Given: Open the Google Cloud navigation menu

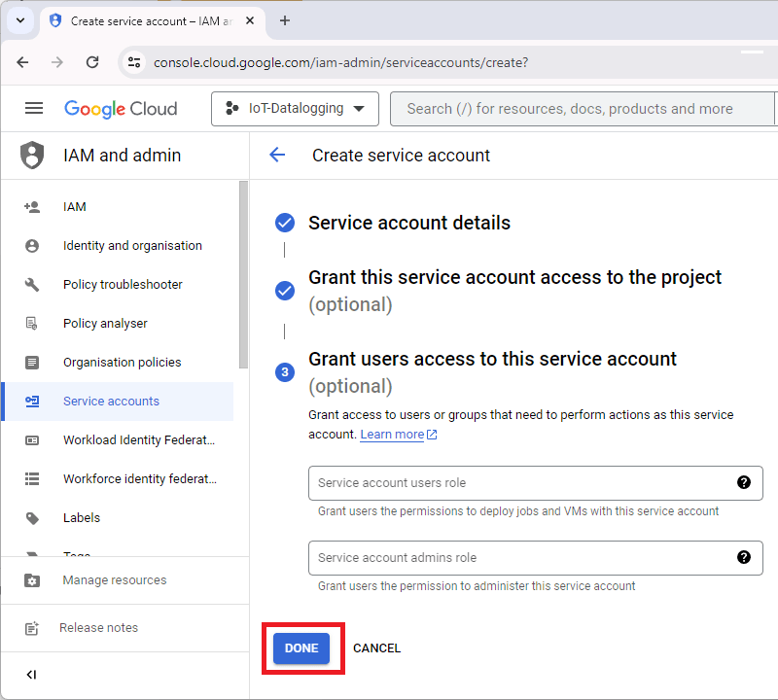Looking at the screenshot, I should (x=34, y=108).
